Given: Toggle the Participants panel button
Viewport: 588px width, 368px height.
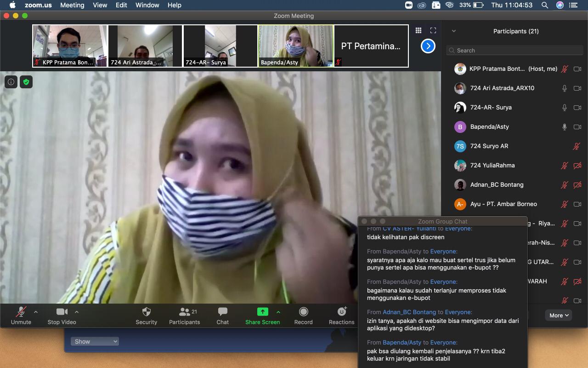Looking at the screenshot, I should tap(185, 316).
